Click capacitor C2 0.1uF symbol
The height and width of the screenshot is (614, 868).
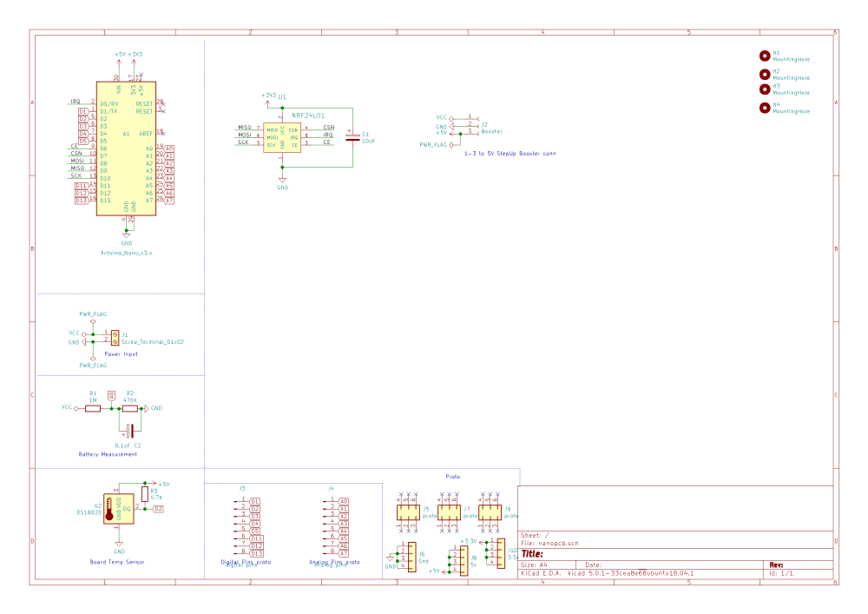click(x=129, y=431)
